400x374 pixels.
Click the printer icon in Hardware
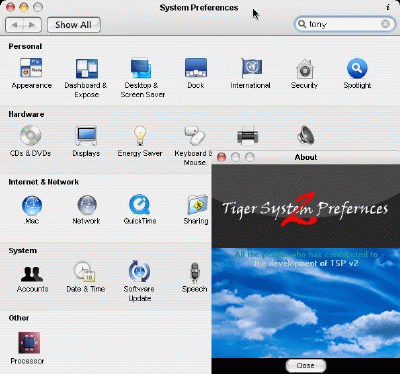(x=247, y=136)
